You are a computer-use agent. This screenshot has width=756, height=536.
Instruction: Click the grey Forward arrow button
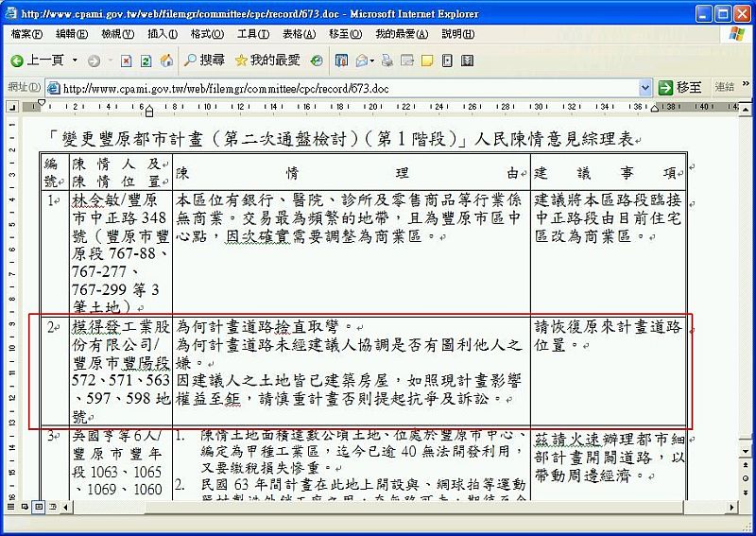pyautogui.click(x=94, y=61)
